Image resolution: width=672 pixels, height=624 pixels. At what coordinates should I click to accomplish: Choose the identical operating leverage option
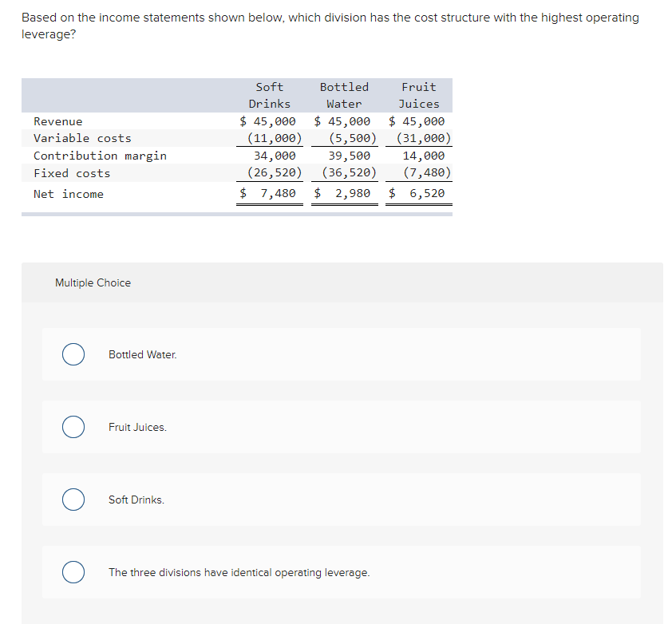73,572
